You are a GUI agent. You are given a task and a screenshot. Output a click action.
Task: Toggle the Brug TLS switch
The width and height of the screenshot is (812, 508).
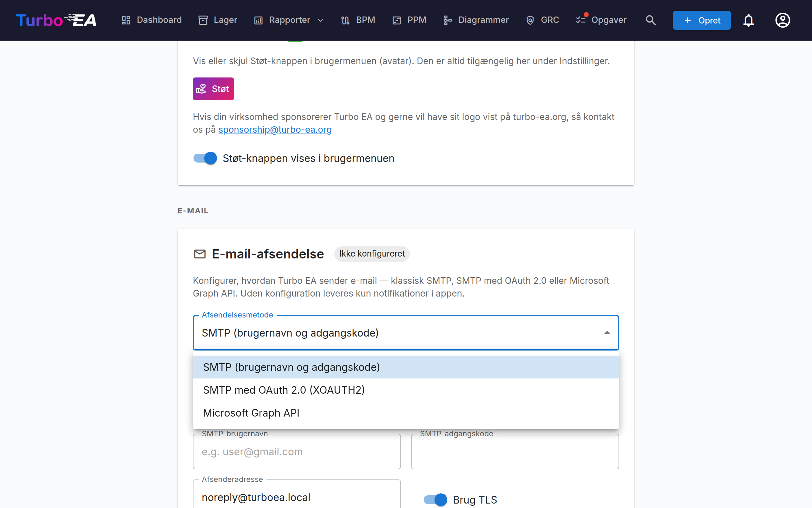coord(435,500)
